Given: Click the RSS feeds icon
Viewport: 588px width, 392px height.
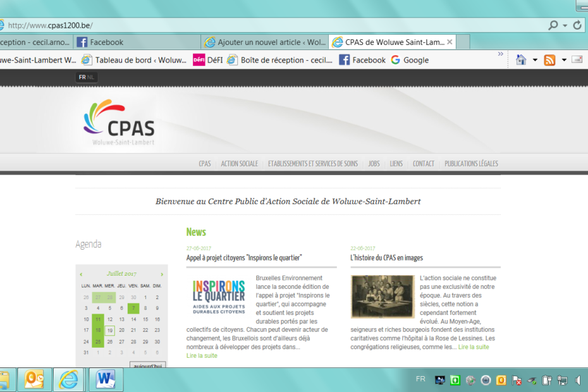Looking at the screenshot, I should (x=549, y=60).
